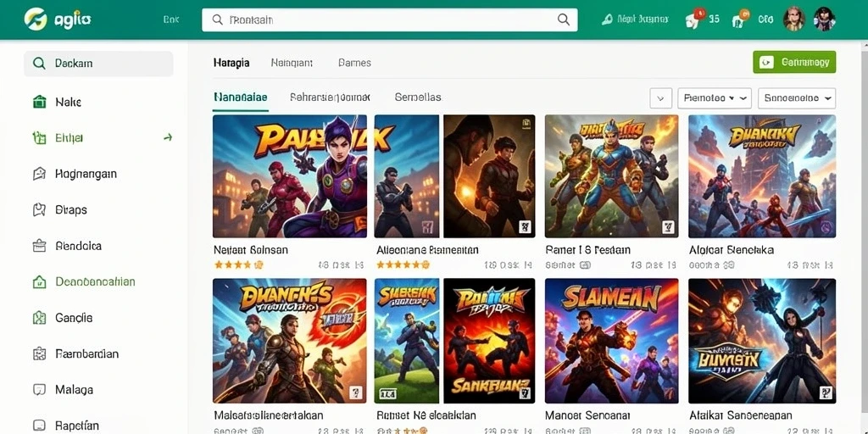Click the small icon next to Saamer label
This screenshot has height=434, width=868.
pyautogui.click(x=585, y=265)
